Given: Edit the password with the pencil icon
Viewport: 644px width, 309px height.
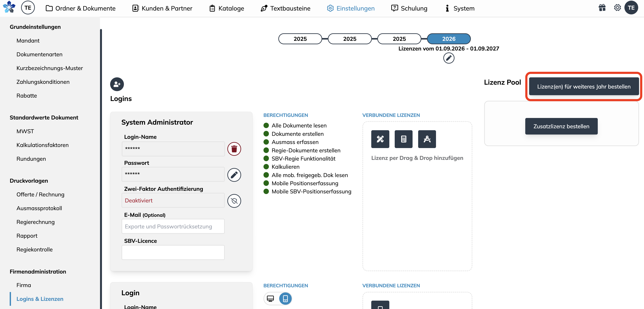Looking at the screenshot, I should pos(234,175).
